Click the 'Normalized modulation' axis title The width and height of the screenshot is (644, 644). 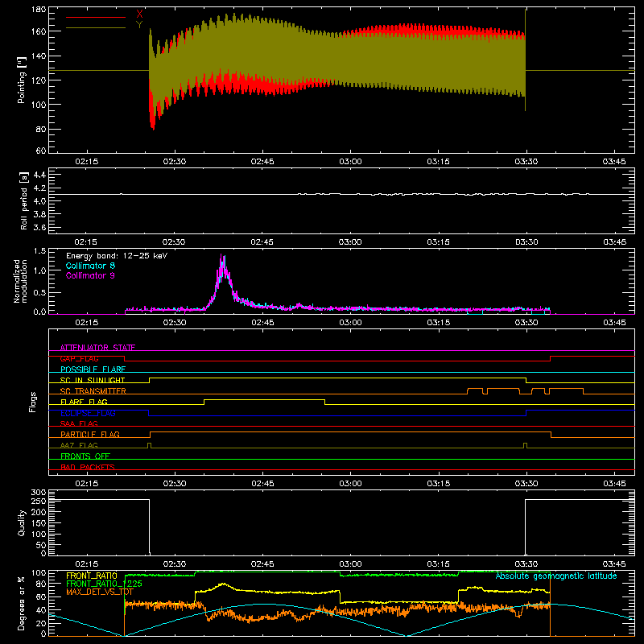click(x=21, y=281)
